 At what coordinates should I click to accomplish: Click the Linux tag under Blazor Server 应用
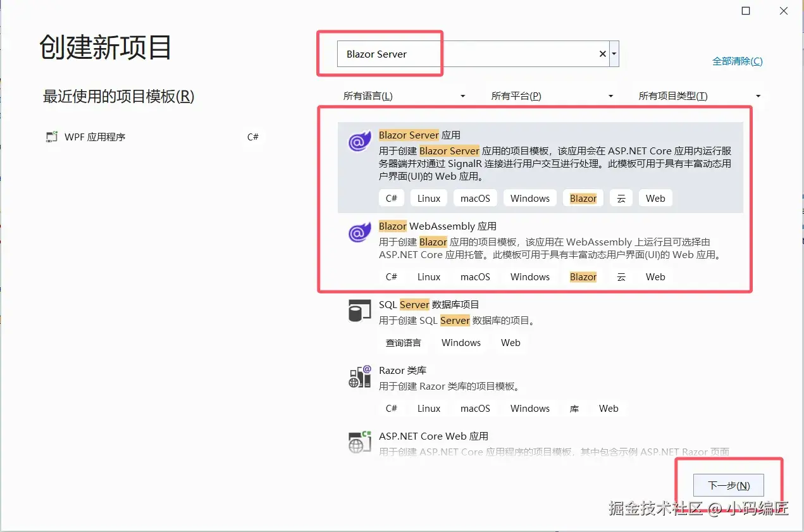click(x=429, y=198)
